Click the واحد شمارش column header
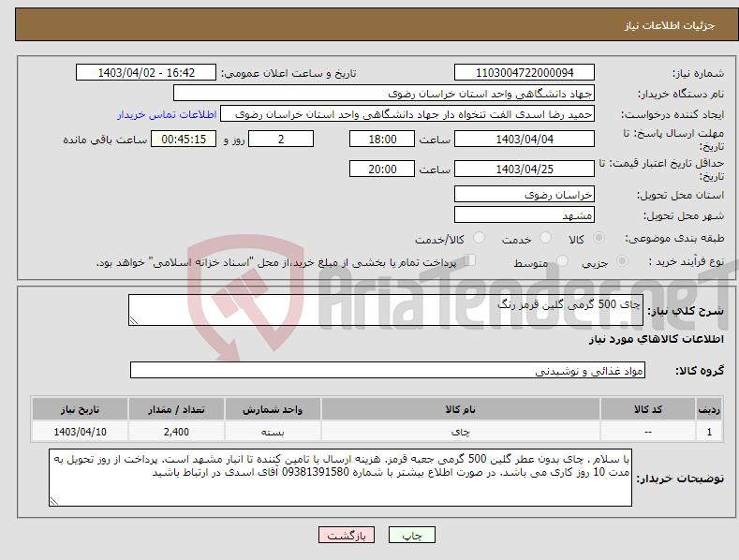This screenshot has height=560, width=739. pos(273,409)
